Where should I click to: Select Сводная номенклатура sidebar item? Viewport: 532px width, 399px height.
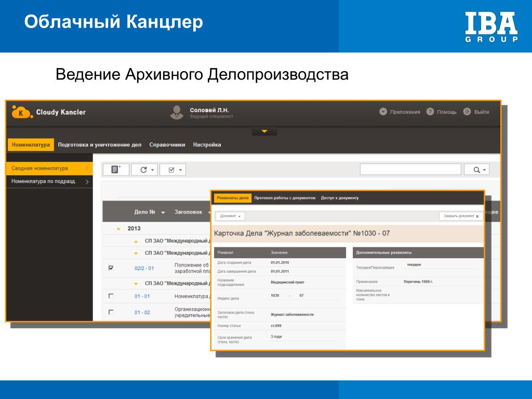click(x=49, y=168)
